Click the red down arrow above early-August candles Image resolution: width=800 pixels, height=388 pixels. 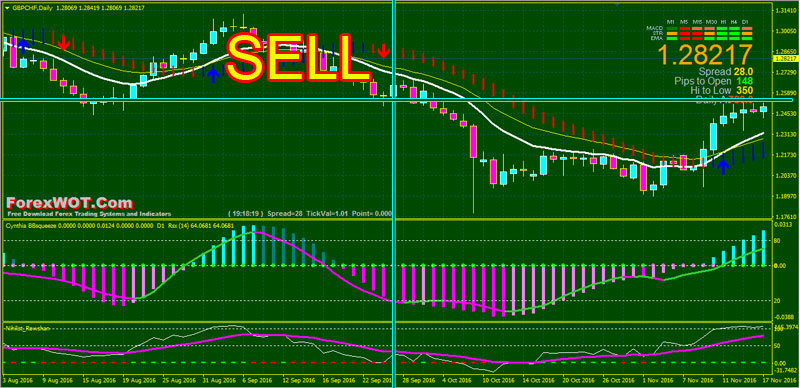click(63, 43)
